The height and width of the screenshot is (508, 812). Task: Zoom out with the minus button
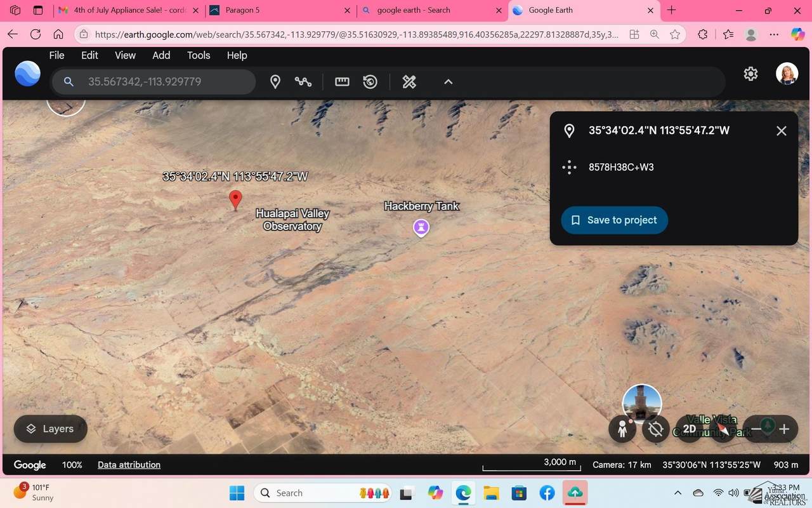756,429
